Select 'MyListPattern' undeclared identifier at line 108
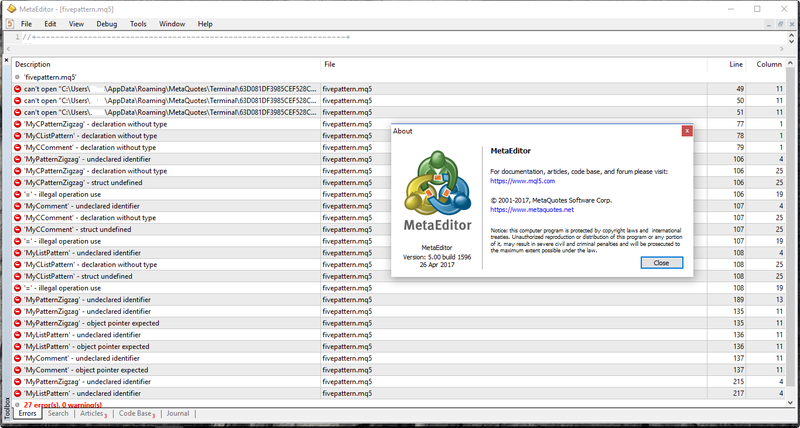This screenshot has width=800, height=428. [398, 253]
